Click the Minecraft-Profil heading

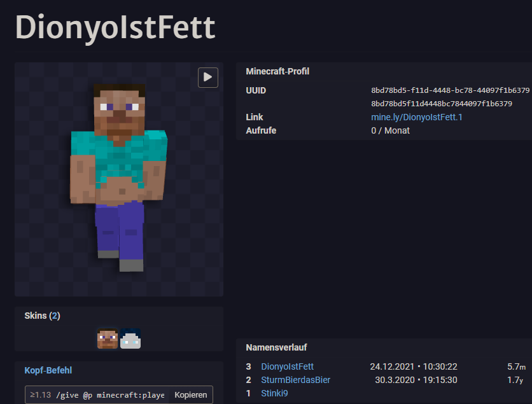(x=277, y=71)
